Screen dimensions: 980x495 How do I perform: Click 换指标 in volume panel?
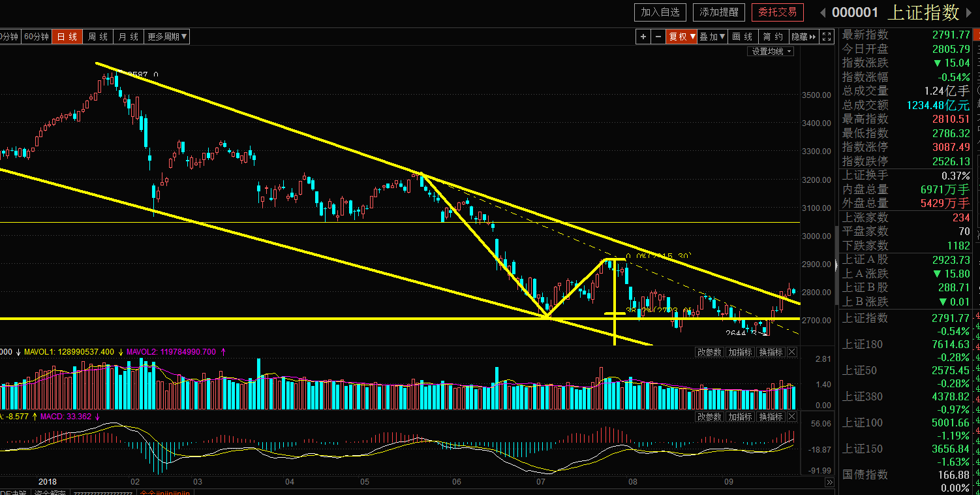click(x=771, y=353)
